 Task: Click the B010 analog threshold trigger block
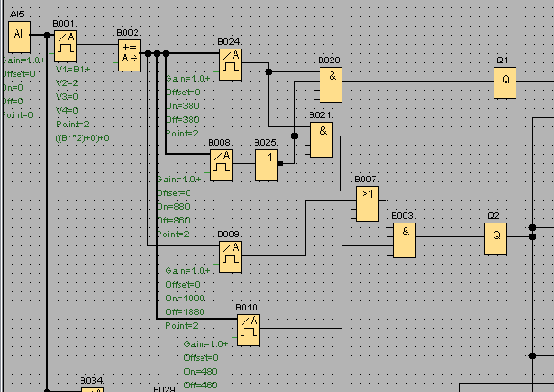pyautogui.click(x=248, y=329)
